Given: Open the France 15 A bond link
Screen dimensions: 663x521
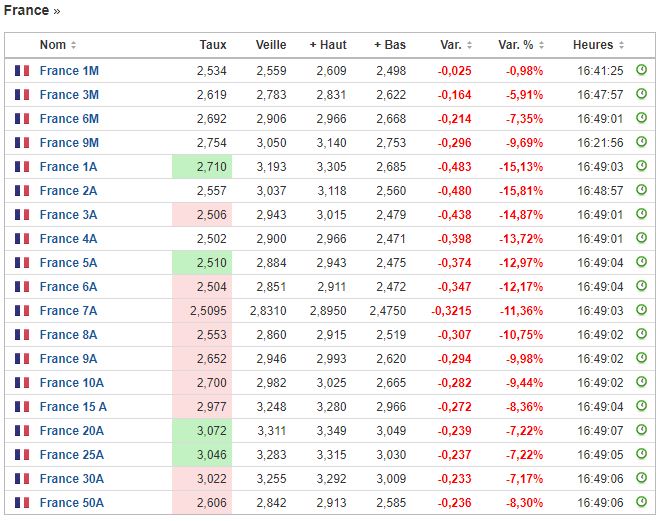Looking at the screenshot, I should [73, 407].
